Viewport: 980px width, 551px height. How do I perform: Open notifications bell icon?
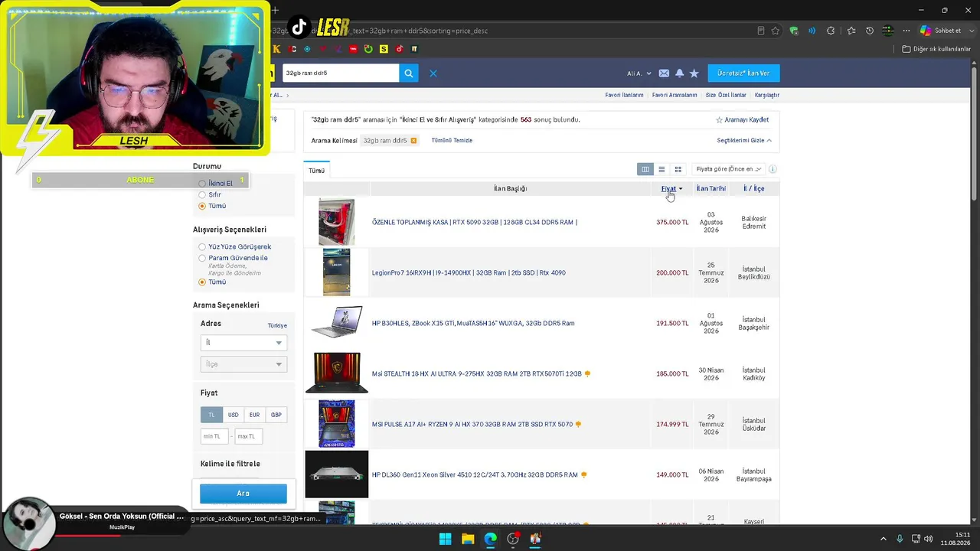pyautogui.click(x=679, y=73)
